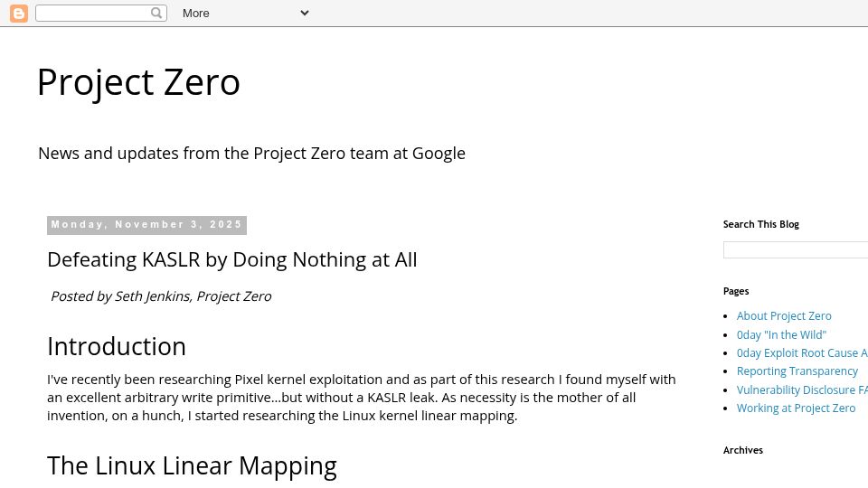This screenshot has width=868, height=488.
Task: Open the More menu in navbar
Action: coord(196,14)
